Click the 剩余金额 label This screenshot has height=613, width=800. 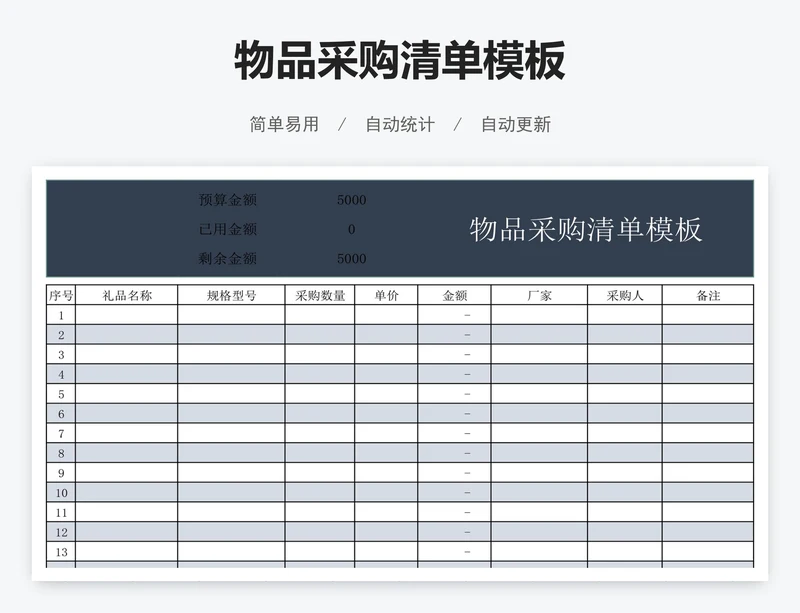tap(228, 258)
